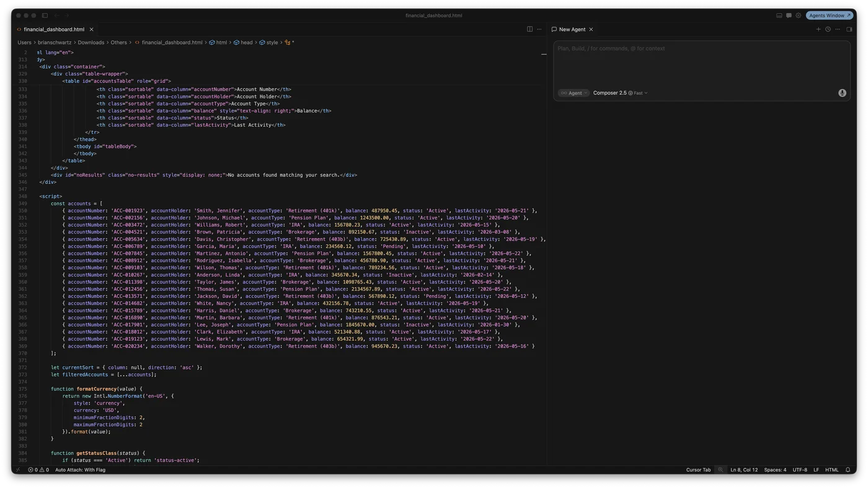Click the Users breadcrumb segment
This screenshot has height=488, width=868.
(24, 43)
